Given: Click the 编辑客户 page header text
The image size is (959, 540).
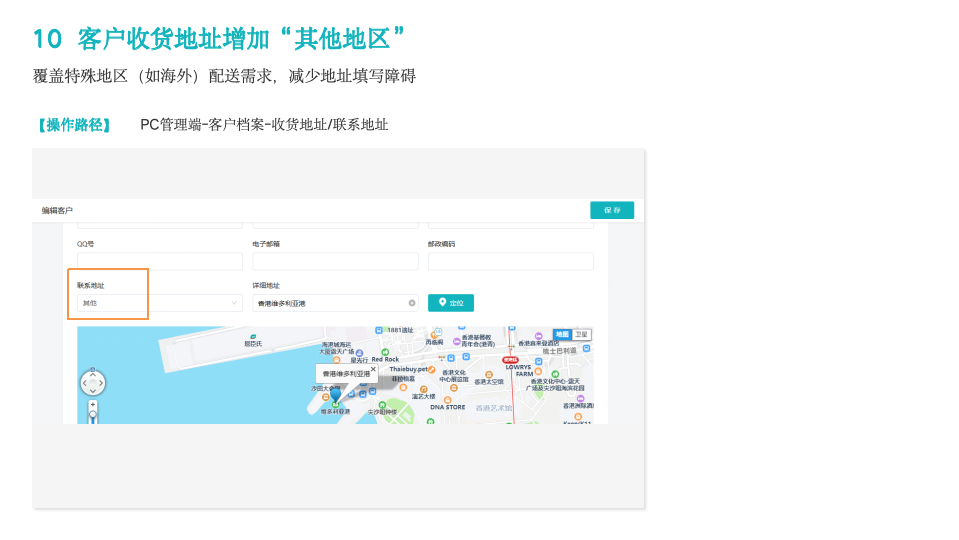Looking at the screenshot, I should [57, 210].
